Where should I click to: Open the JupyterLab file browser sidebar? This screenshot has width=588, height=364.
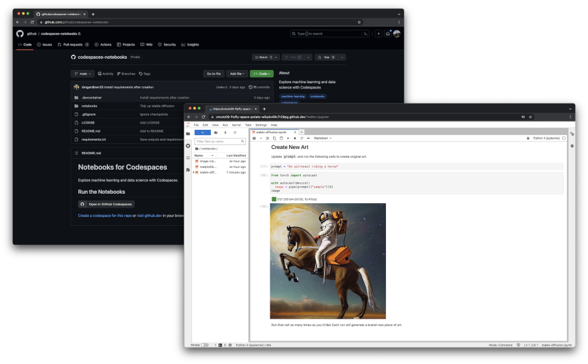click(188, 132)
